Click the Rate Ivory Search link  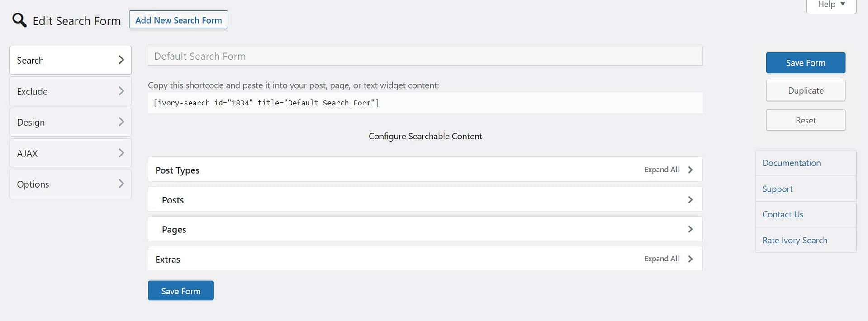794,241
